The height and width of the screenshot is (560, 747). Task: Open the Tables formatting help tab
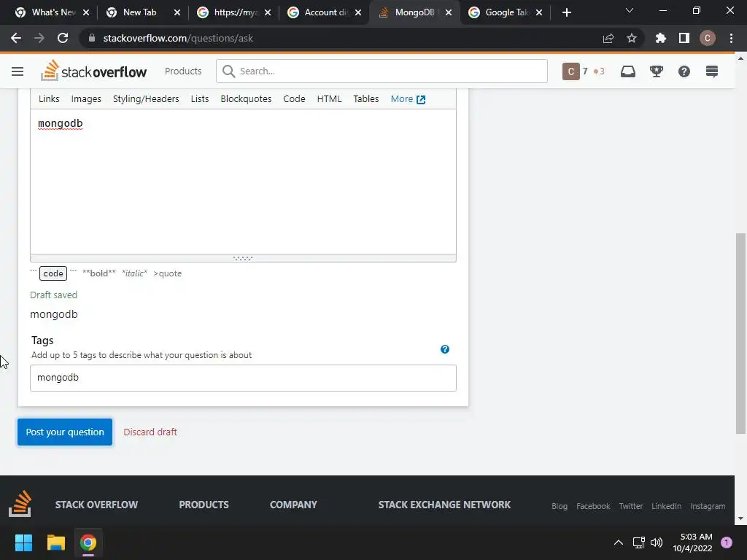[366, 98]
